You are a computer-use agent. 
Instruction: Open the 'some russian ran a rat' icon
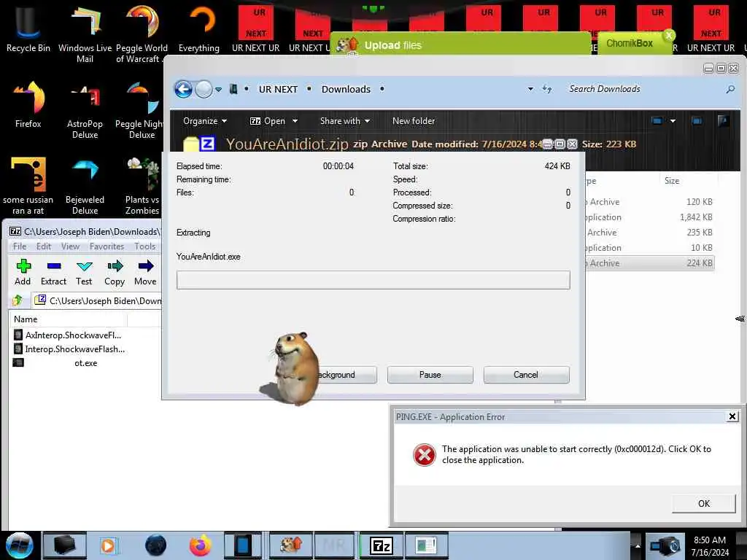(28, 187)
